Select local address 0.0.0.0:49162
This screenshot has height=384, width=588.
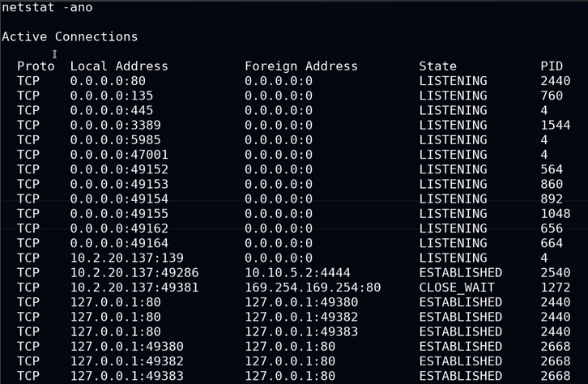[x=119, y=228]
